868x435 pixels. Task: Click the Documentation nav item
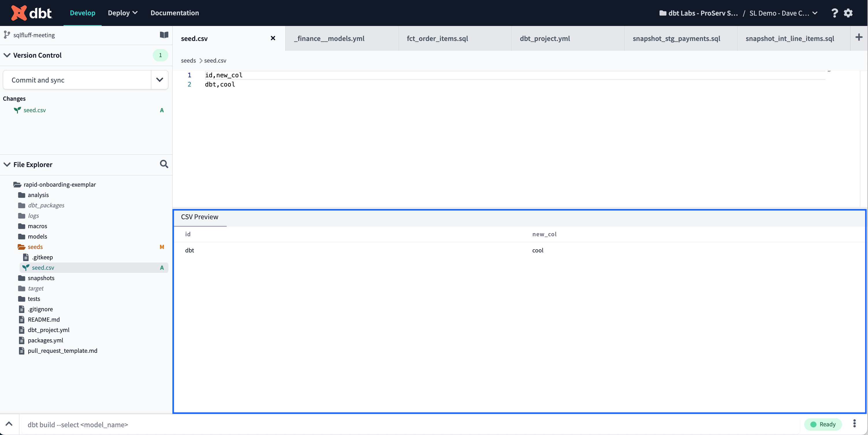[x=174, y=12]
